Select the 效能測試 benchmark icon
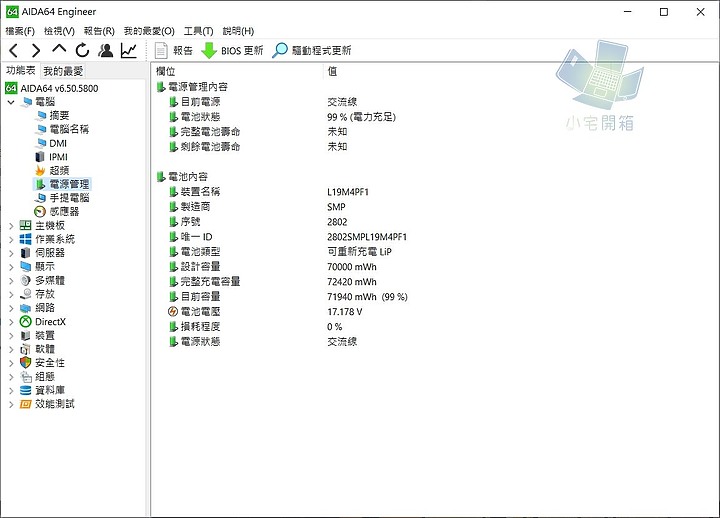The image size is (720, 518). (26, 404)
